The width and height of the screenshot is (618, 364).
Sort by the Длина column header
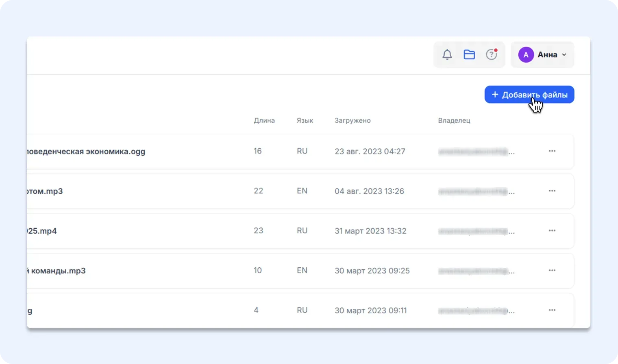(x=264, y=120)
